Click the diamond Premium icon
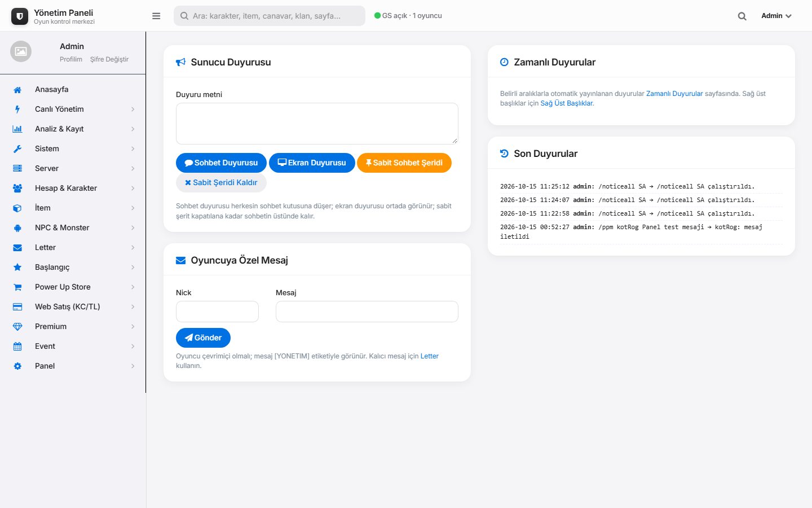 pos(17,327)
